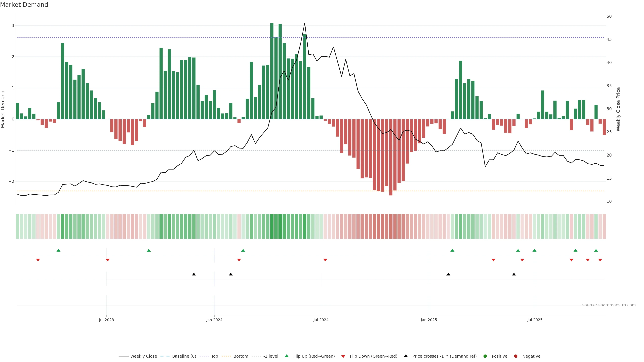The height and width of the screenshot is (362, 644).
Task: Toggle Baseline (0) legend entry
Action: pos(184,356)
